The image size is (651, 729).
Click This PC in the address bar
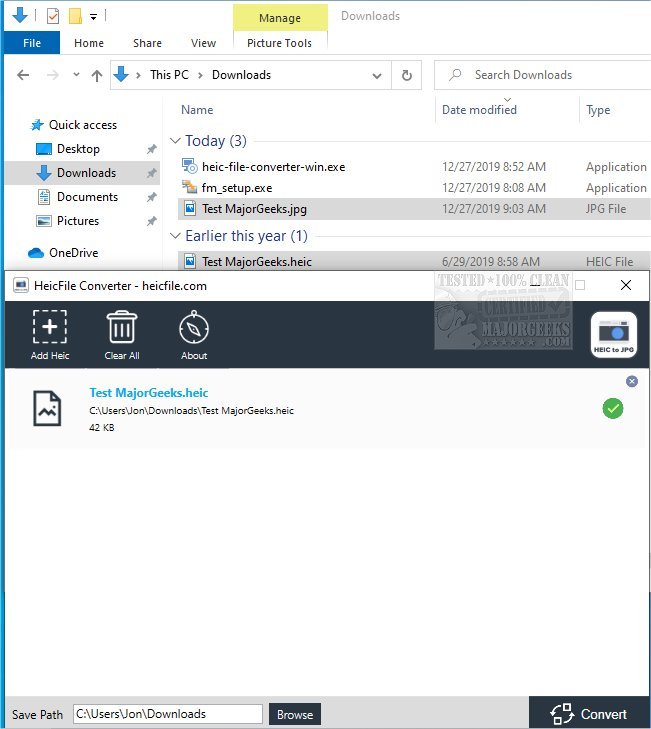tap(169, 75)
